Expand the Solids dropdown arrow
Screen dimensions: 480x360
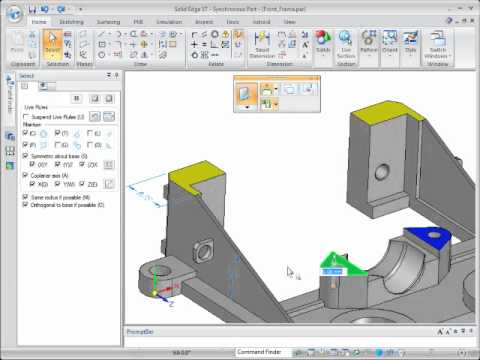coord(323,55)
